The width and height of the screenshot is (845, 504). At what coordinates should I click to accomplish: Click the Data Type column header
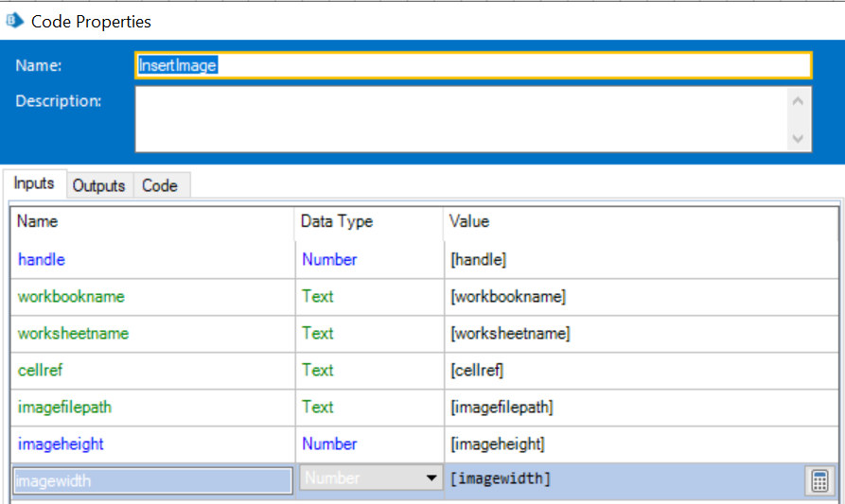pos(337,221)
